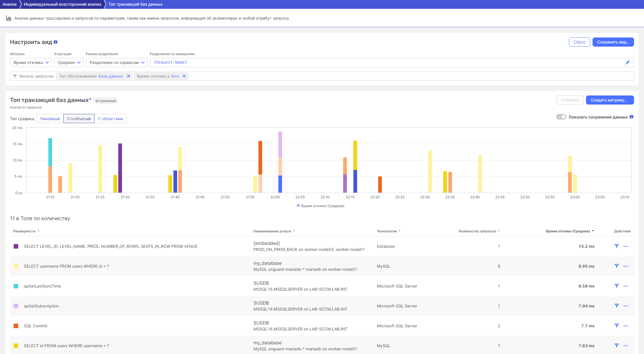Toggle Показать сохранение данных switch

pos(561,117)
